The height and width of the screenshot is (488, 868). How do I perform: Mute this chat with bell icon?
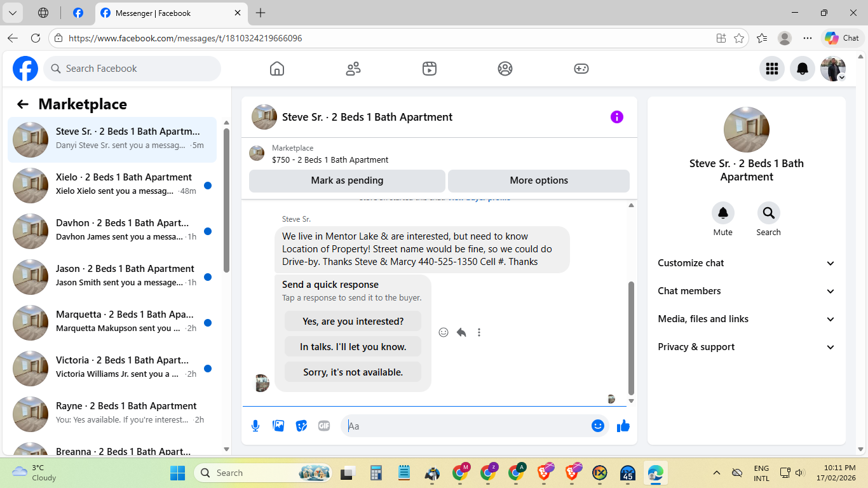723,213
